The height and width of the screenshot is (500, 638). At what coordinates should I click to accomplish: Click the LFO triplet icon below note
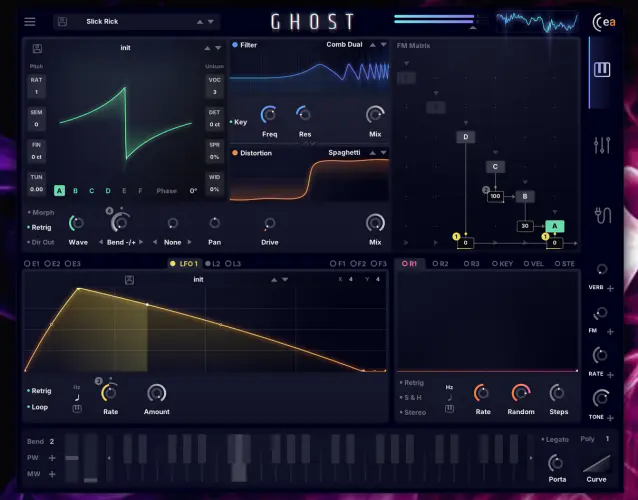(x=77, y=408)
